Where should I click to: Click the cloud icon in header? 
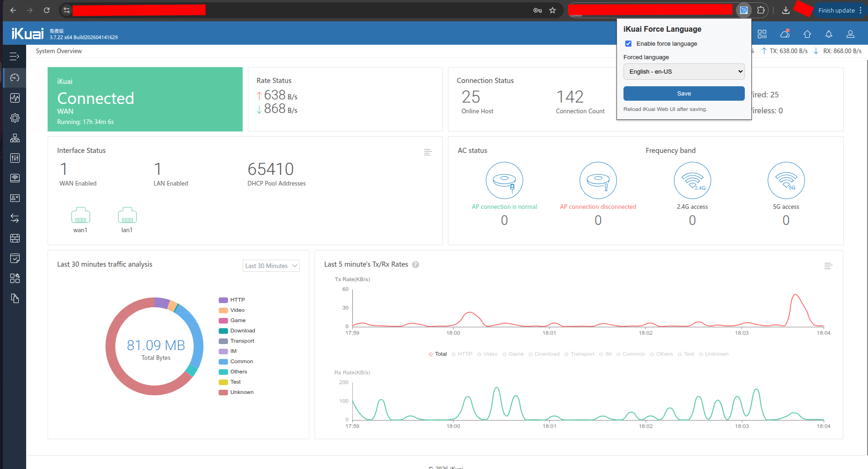pyautogui.click(x=785, y=34)
